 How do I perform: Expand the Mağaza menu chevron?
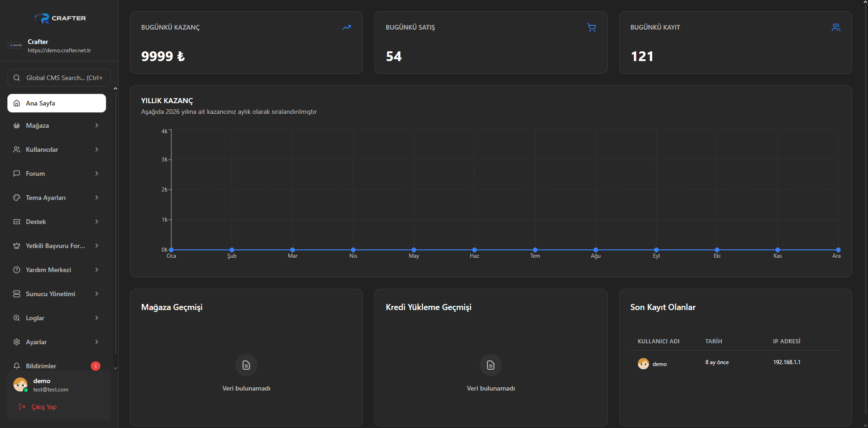[96, 125]
